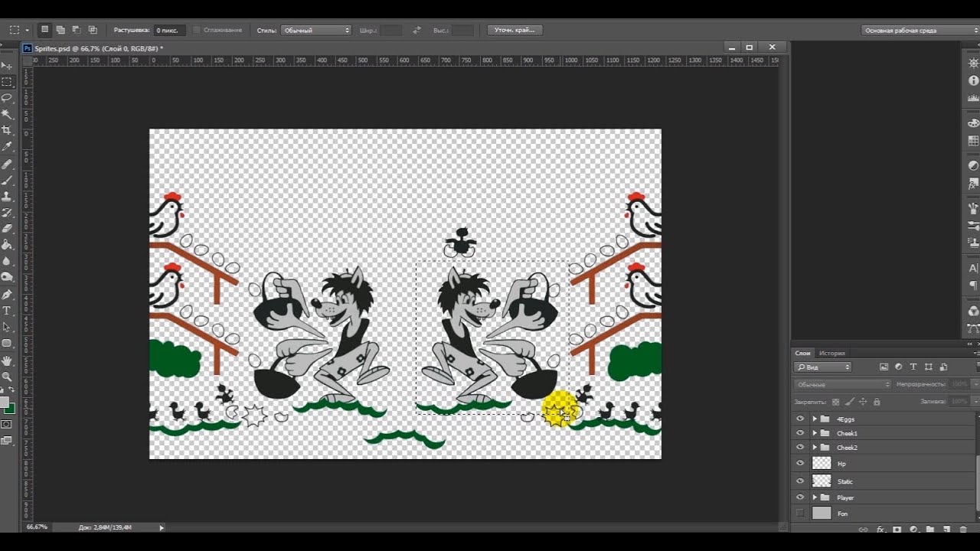This screenshot has height=551, width=980.
Task: Create a new layer group
Action: click(930, 529)
